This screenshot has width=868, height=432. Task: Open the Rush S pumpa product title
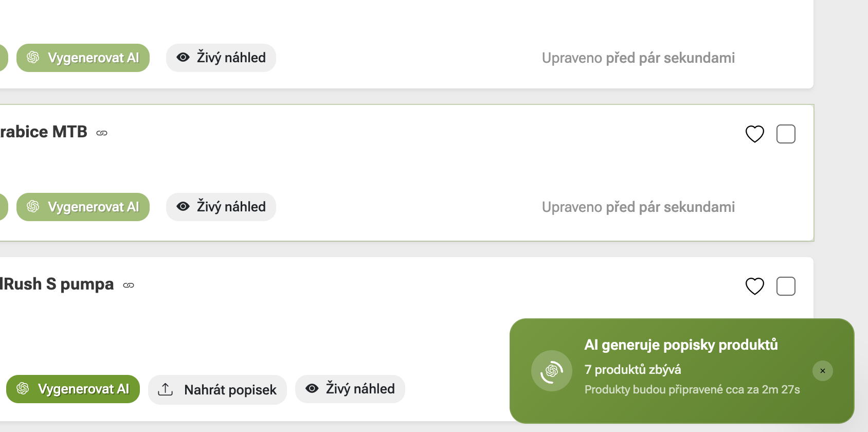point(57,284)
